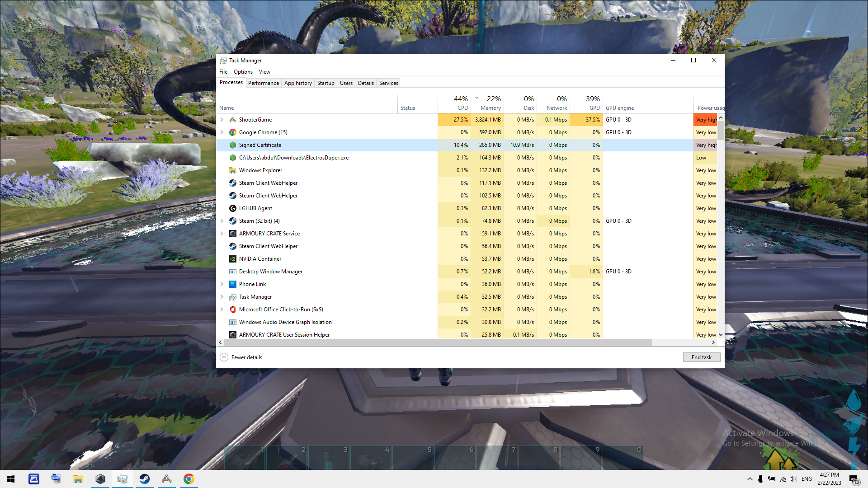Open Steam from the taskbar
The height and width of the screenshot is (488, 868).
coord(145,479)
